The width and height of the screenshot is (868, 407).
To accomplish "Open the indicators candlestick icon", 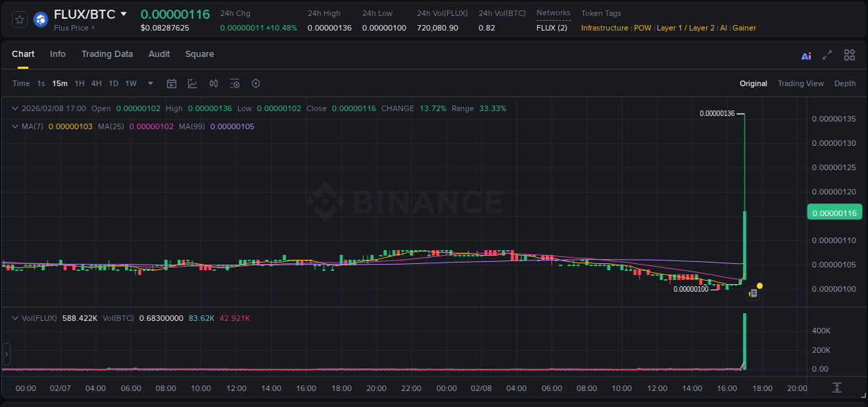I will point(213,83).
